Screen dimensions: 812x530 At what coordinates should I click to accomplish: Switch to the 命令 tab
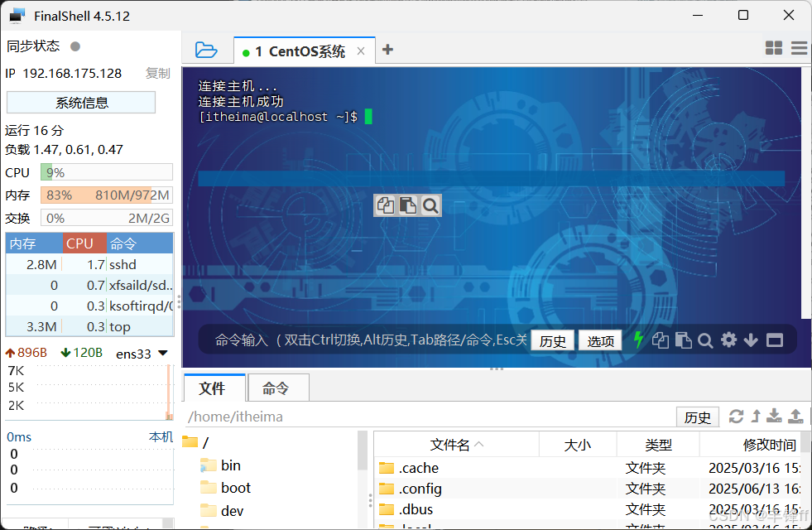click(x=279, y=388)
